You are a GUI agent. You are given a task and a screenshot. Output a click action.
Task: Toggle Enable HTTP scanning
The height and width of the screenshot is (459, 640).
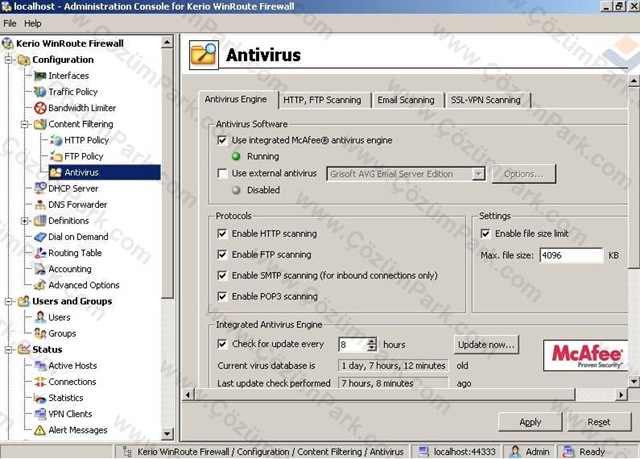[x=222, y=234]
